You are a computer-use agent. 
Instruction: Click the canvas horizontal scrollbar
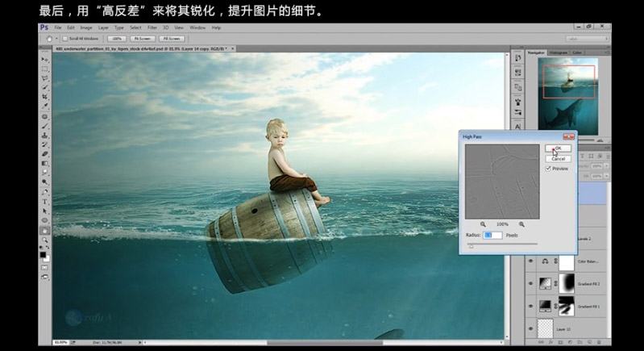(x=325, y=342)
